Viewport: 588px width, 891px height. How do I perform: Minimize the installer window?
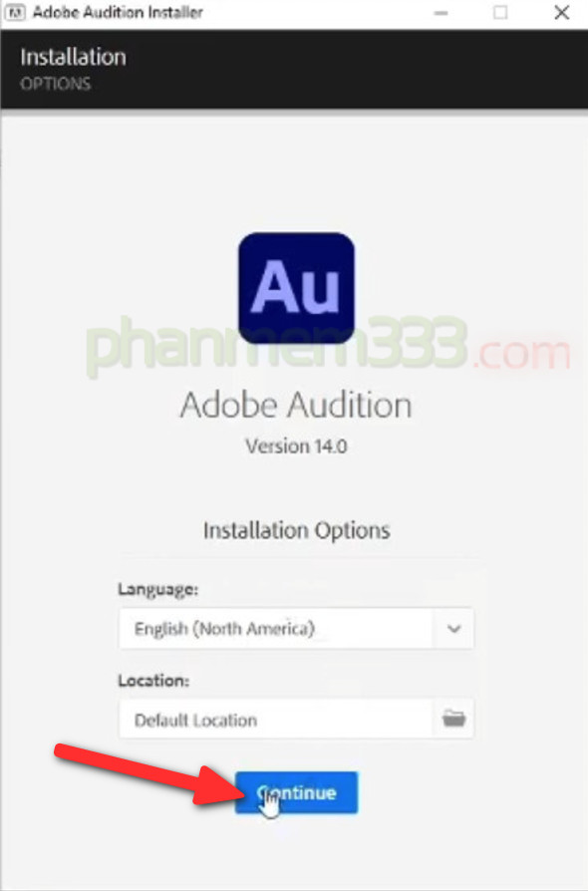(441, 13)
